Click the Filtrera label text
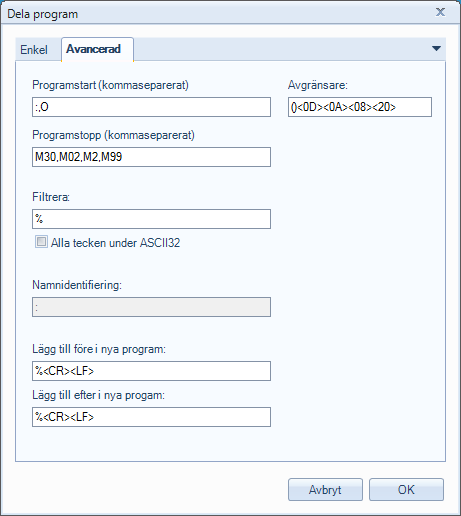 51,197
